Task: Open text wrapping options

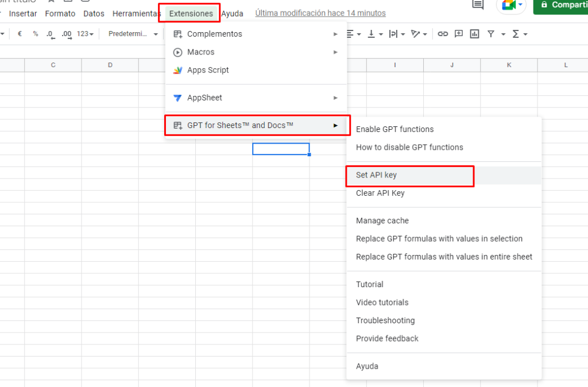Action: point(397,34)
